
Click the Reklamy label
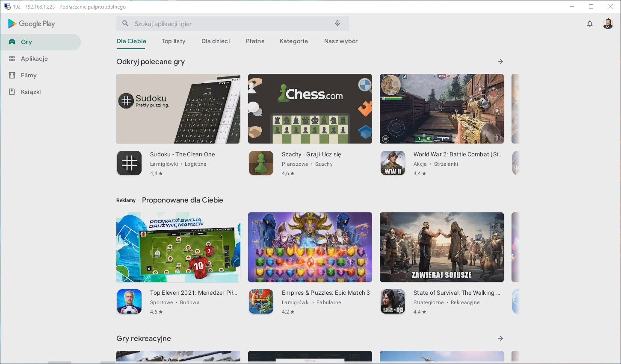[x=126, y=200]
